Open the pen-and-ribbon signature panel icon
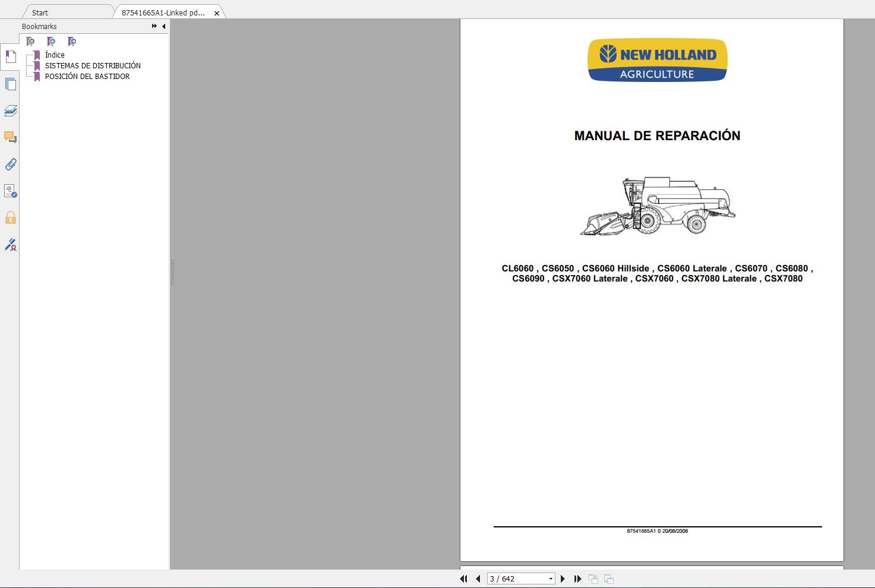Image resolution: width=875 pixels, height=588 pixels. 10,245
